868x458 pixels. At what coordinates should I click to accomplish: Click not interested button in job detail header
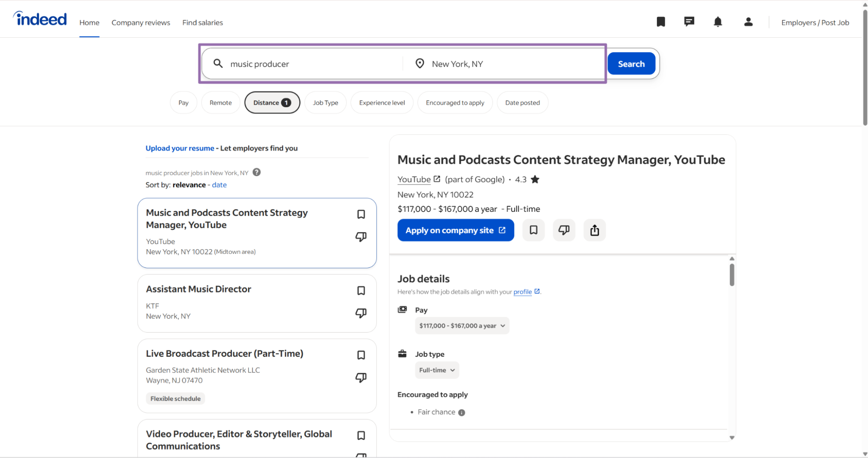coord(564,230)
